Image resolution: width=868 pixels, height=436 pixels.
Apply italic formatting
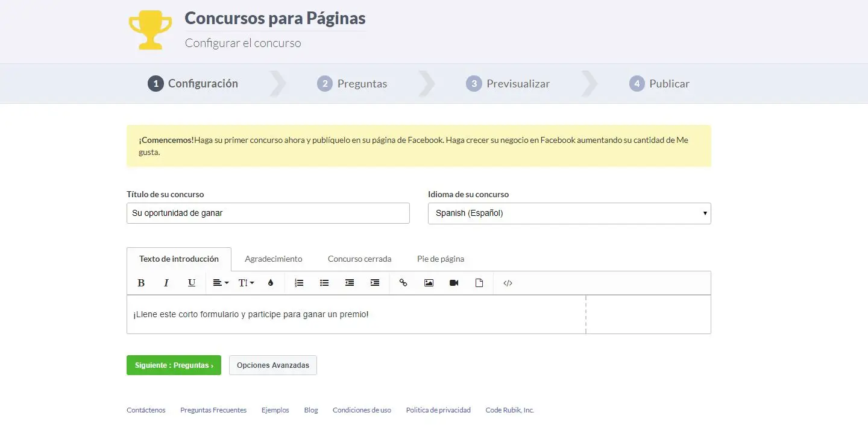(x=166, y=283)
